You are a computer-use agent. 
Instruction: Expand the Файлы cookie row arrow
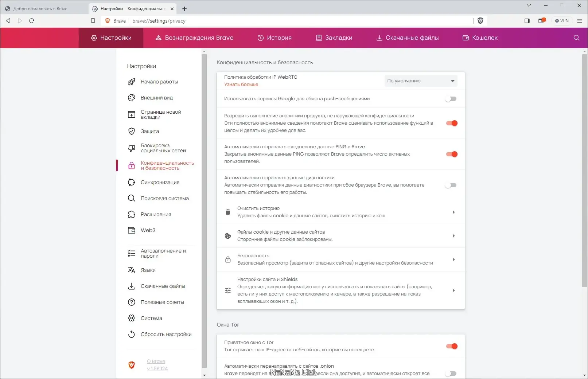(454, 236)
